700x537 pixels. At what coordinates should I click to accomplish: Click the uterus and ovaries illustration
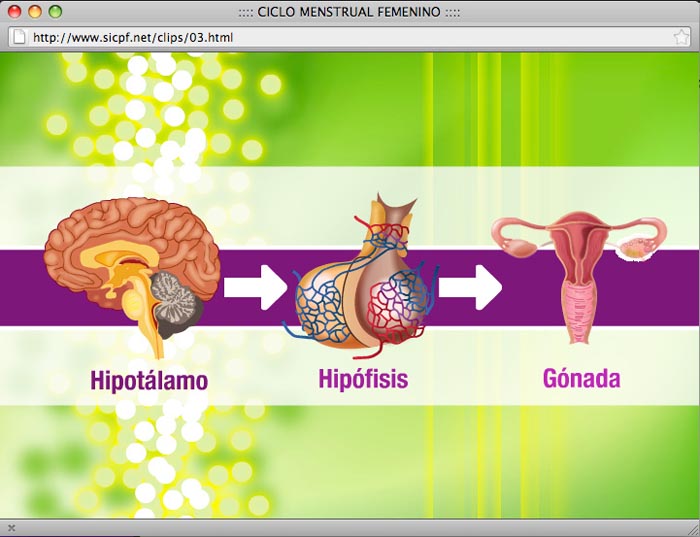579,277
